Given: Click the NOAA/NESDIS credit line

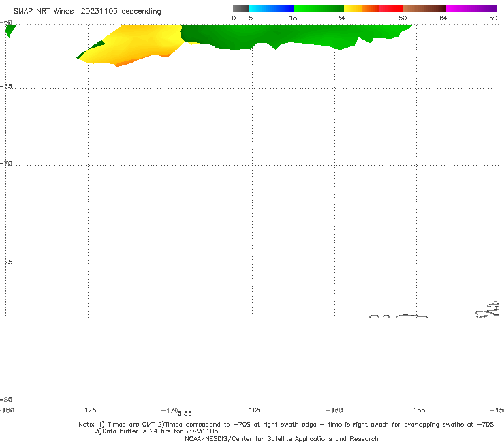Looking at the screenshot, I should tap(281, 438).
